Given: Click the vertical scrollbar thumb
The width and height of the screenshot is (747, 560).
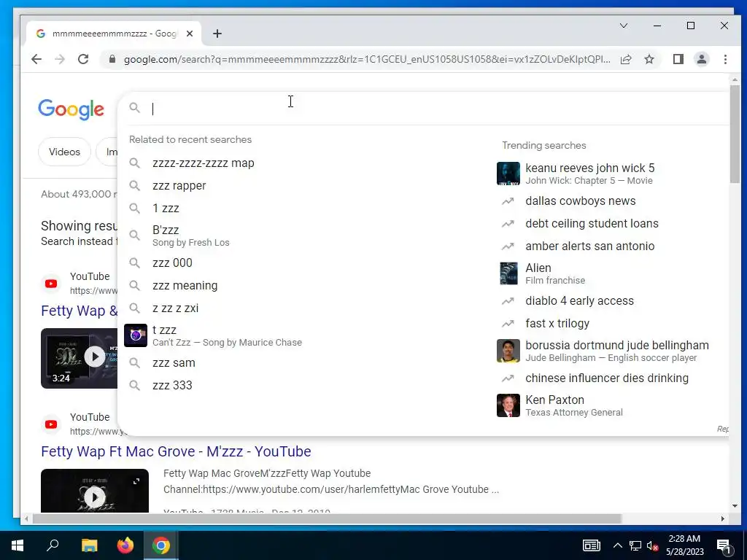Looking at the screenshot, I should click(x=735, y=134).
